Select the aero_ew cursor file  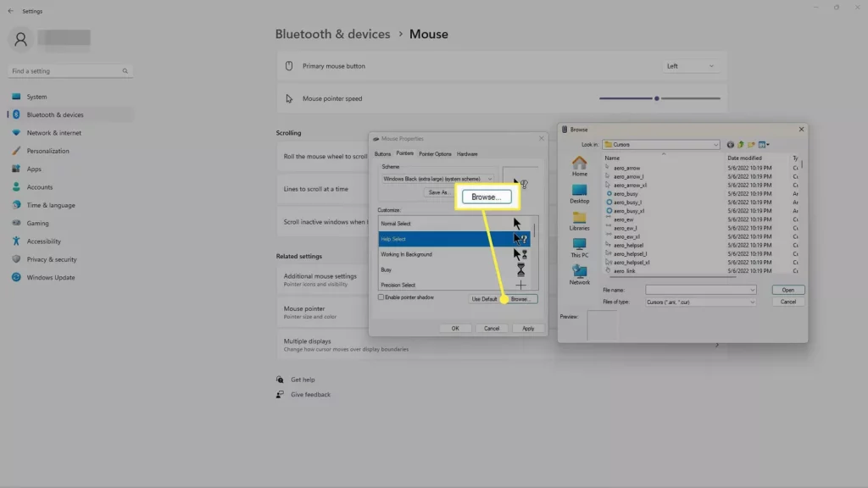pos(623,219)
